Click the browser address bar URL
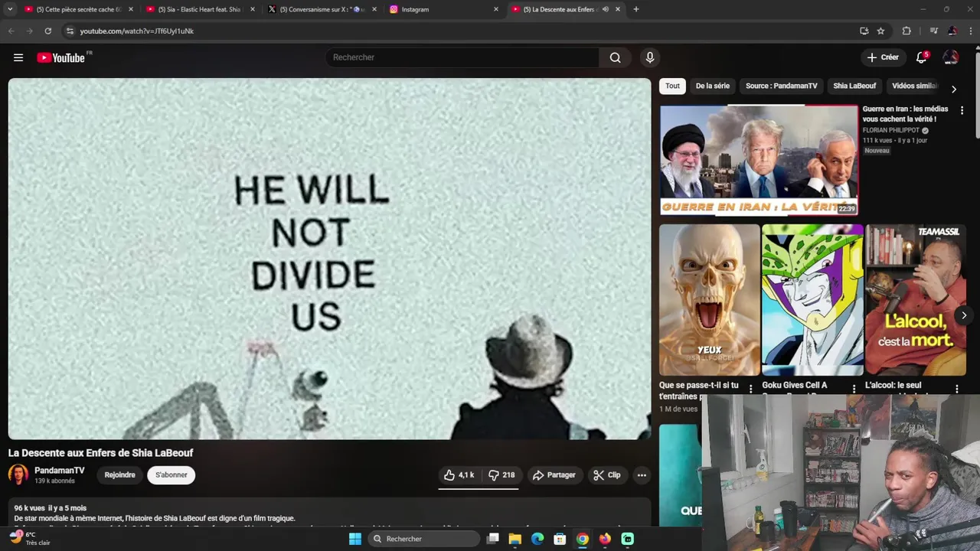 point(137,31)
